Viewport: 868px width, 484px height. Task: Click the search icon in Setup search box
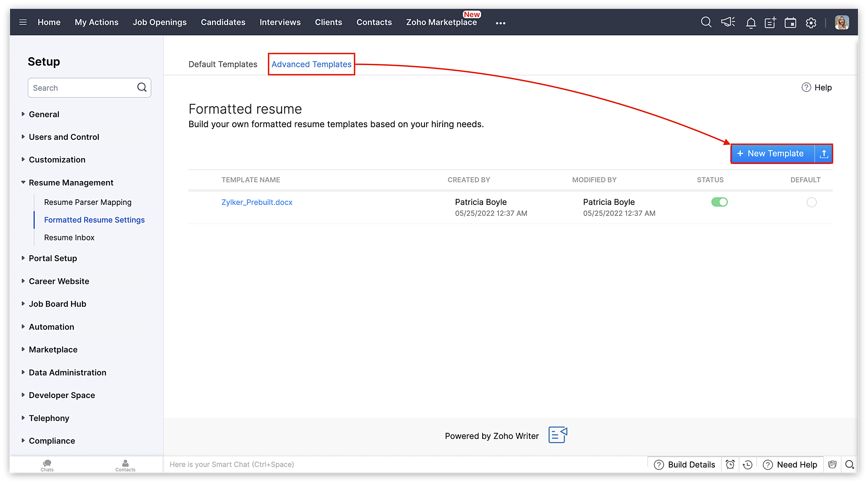142,87
